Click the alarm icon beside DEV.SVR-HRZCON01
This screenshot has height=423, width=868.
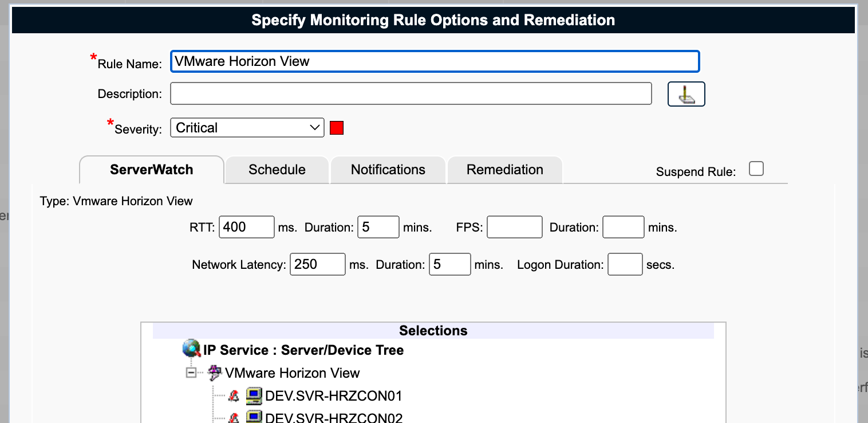point(234,395)
